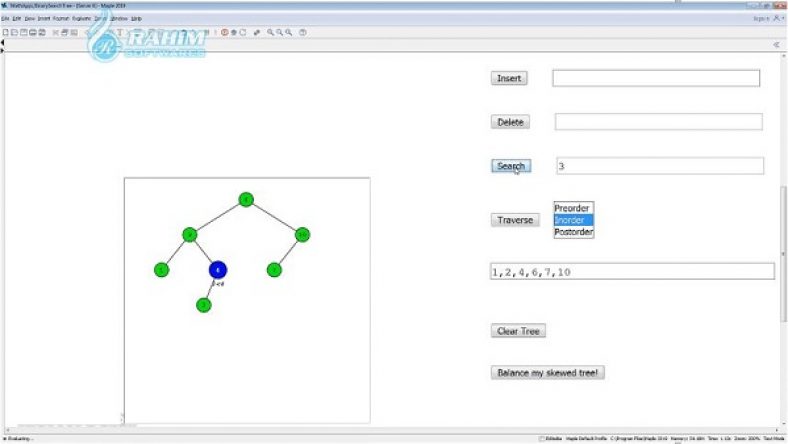Screen dimensions: 788x444
Task: Open the View menu
Action: point(30,19)
